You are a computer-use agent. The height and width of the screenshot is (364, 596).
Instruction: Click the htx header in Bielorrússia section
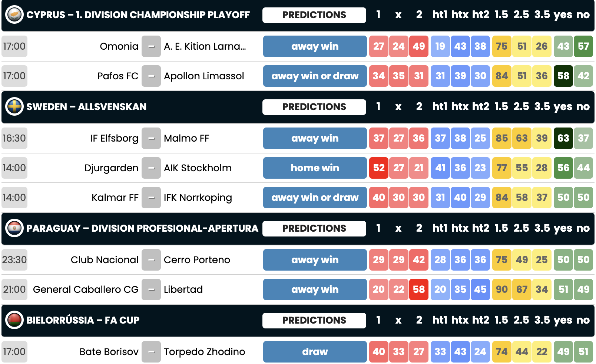coord(460,320)
